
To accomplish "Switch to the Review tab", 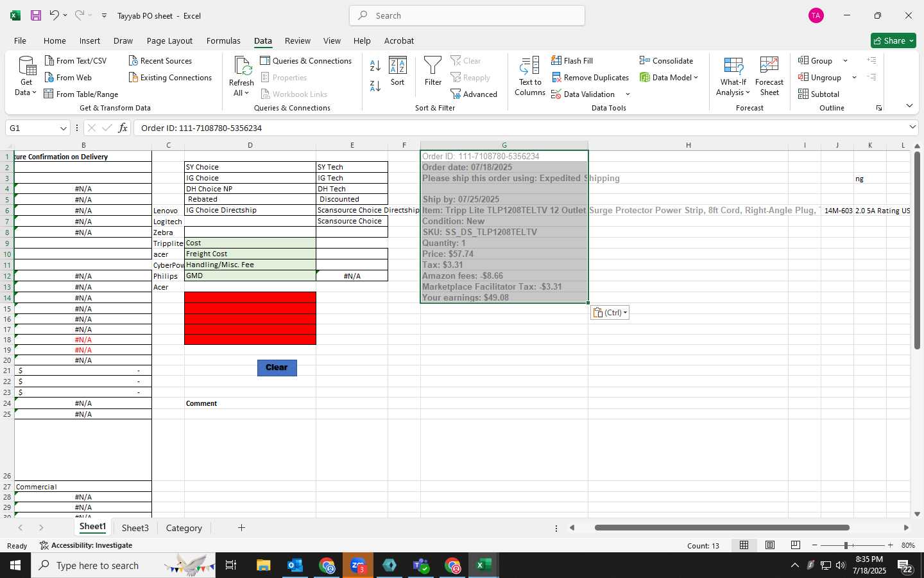I will (x=298, y=40).
